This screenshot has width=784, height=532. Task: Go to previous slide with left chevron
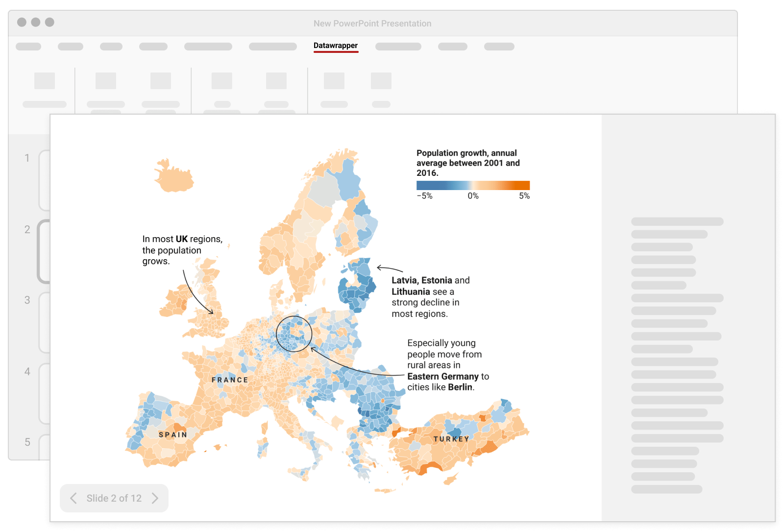pyautogui.click(x=73, y=498)
